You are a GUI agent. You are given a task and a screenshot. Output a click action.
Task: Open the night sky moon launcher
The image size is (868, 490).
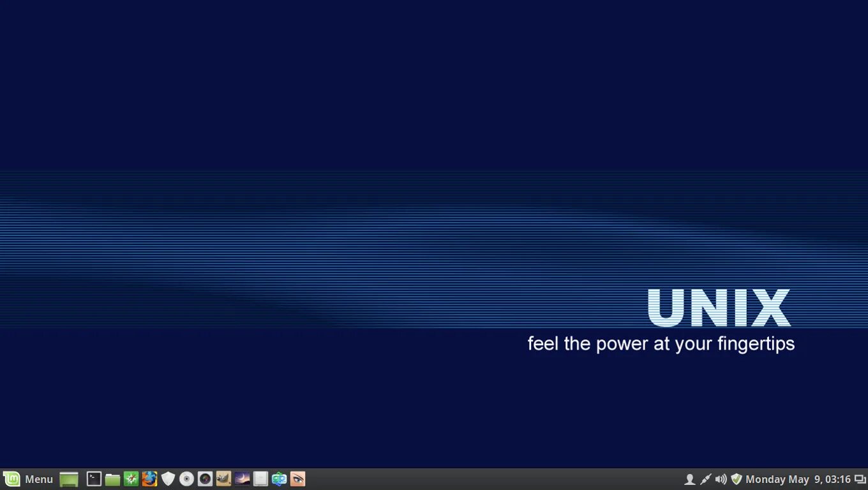242,479
